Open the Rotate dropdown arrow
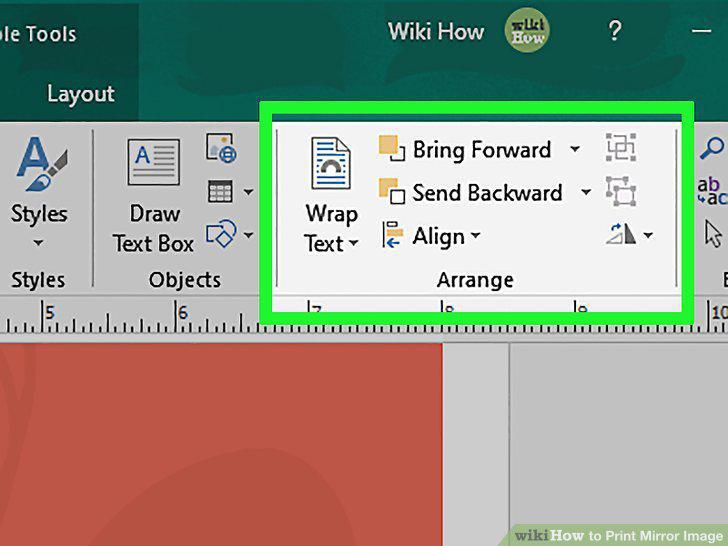The image size is (728, 546). (x=648, y=235)
